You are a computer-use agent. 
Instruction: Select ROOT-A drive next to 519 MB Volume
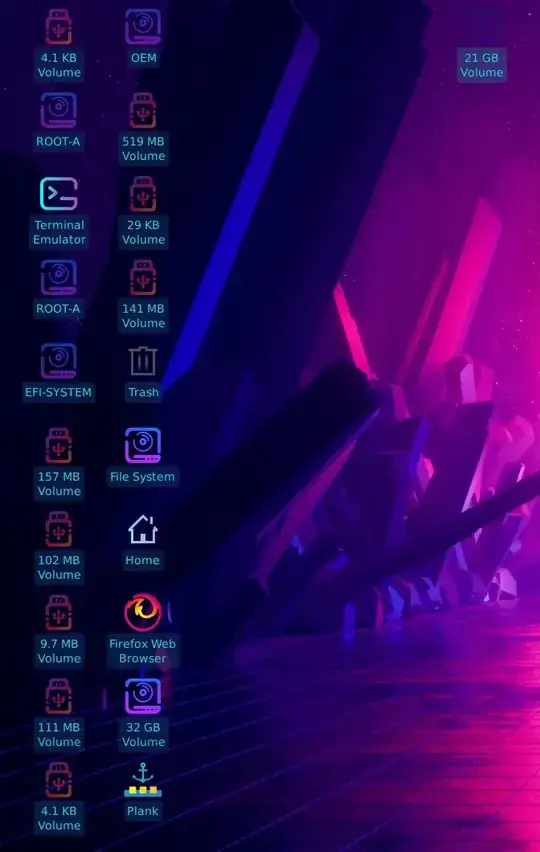pos(58,111)
